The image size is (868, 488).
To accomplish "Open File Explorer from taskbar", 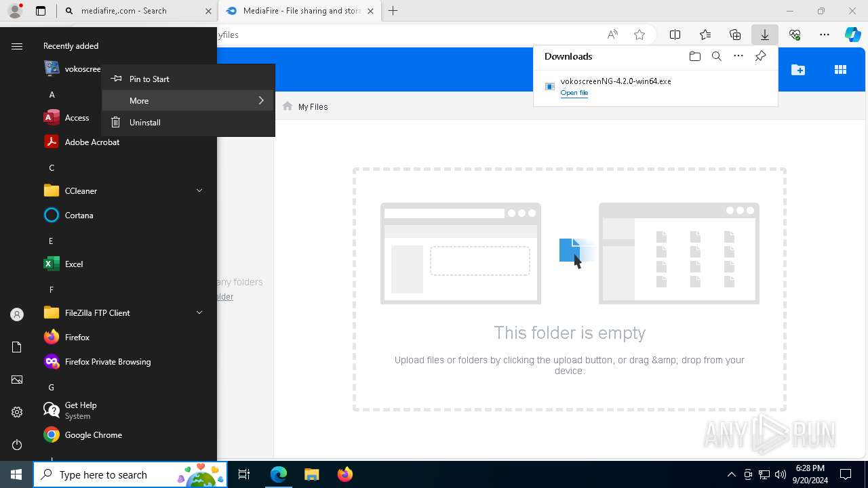I will coord(312,474).
